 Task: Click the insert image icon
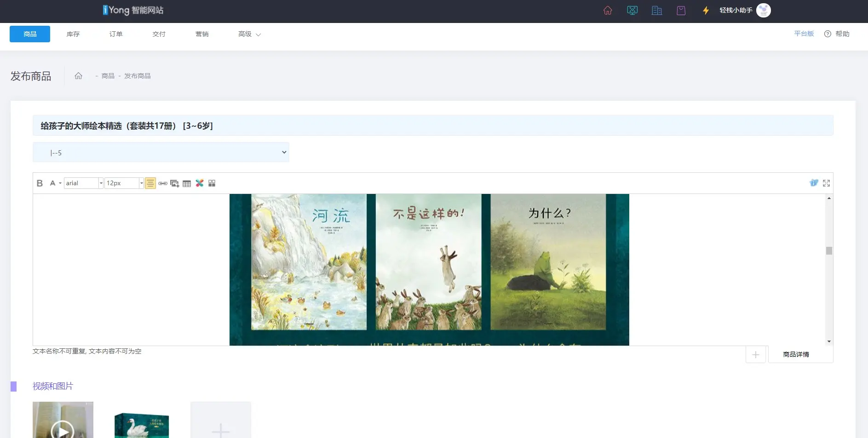[175, 183]
